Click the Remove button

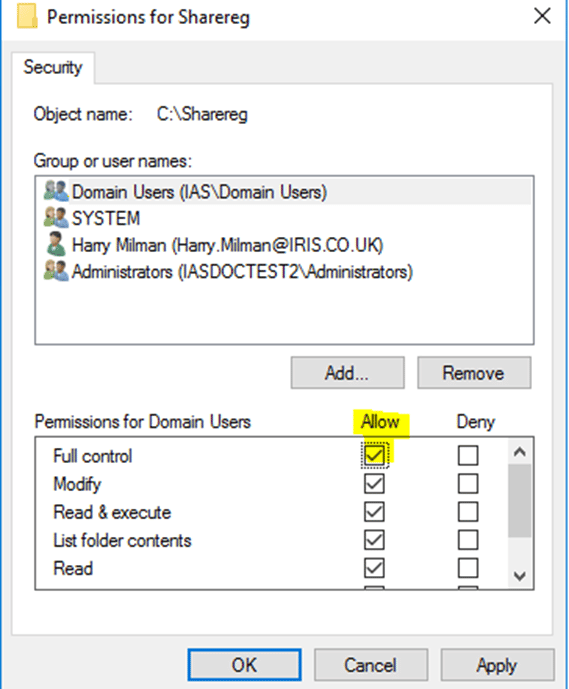474,373
